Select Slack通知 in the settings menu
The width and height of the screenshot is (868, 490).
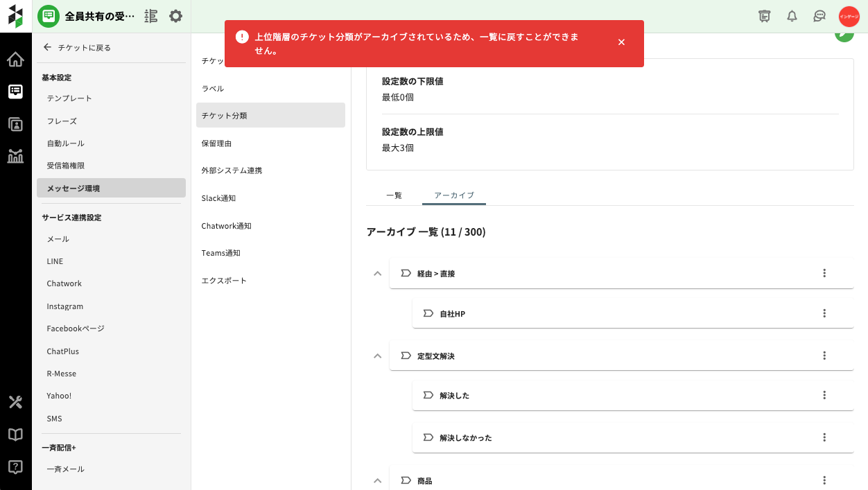pyautogui.click(x=218, y=198)
